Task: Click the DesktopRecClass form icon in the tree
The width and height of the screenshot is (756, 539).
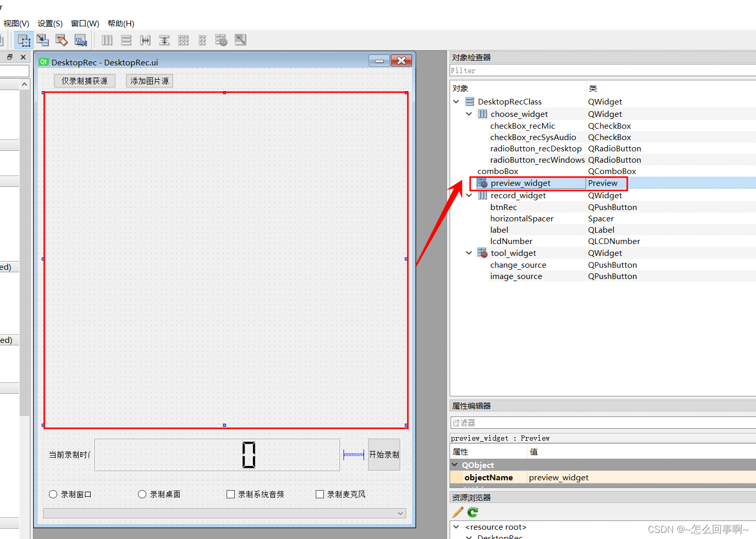Action: [x=470, y=101]
